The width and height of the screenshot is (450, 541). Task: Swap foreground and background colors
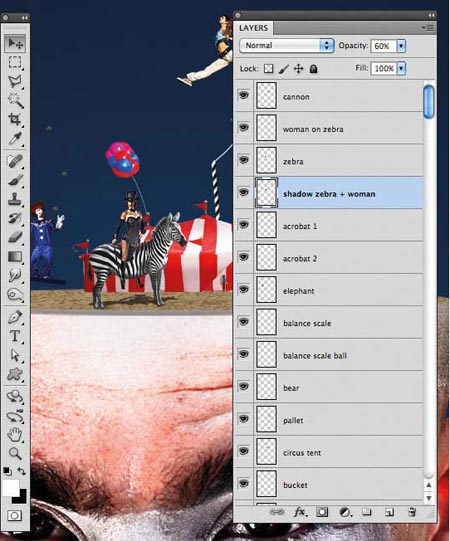click(21, 471)
